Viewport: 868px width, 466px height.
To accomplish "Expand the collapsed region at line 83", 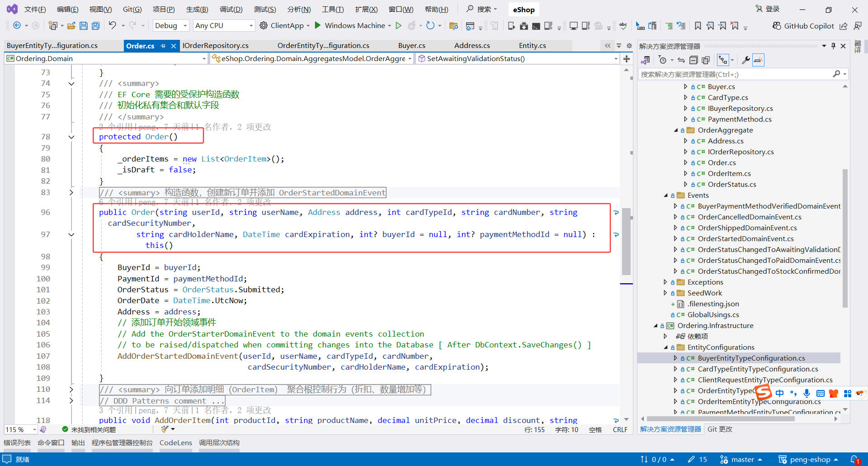I will (x=71, y=192).
